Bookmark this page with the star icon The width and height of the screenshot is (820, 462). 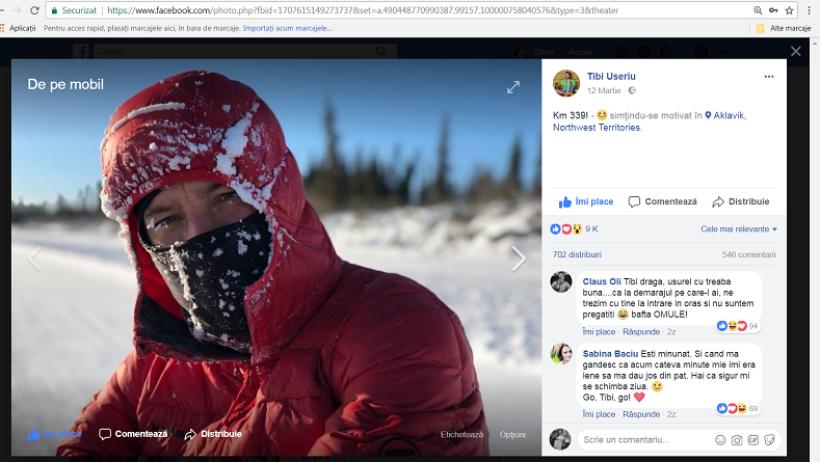coord(789,10)
